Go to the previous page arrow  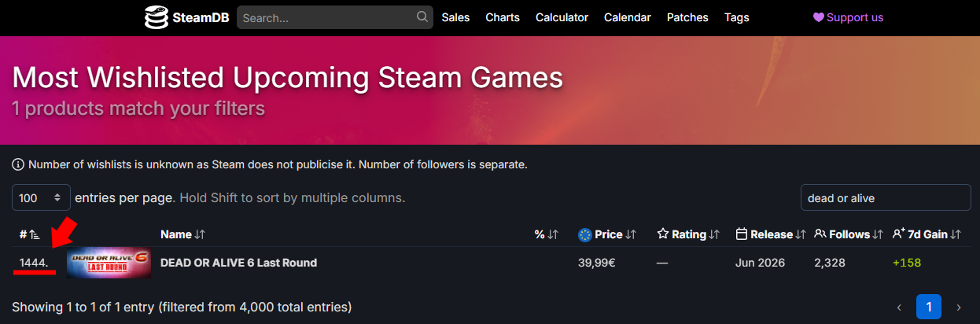[x=900, y=307]
